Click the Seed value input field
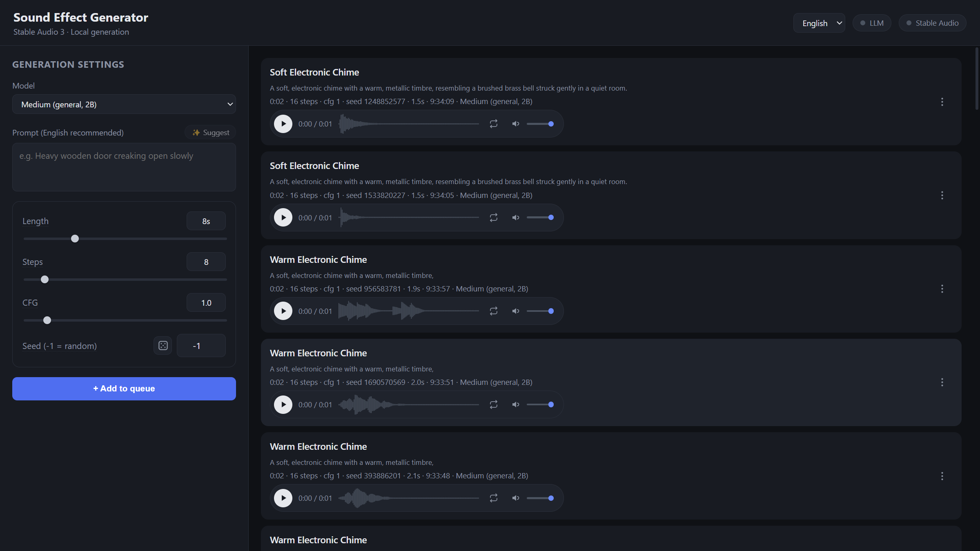 [x=201, y=346]
